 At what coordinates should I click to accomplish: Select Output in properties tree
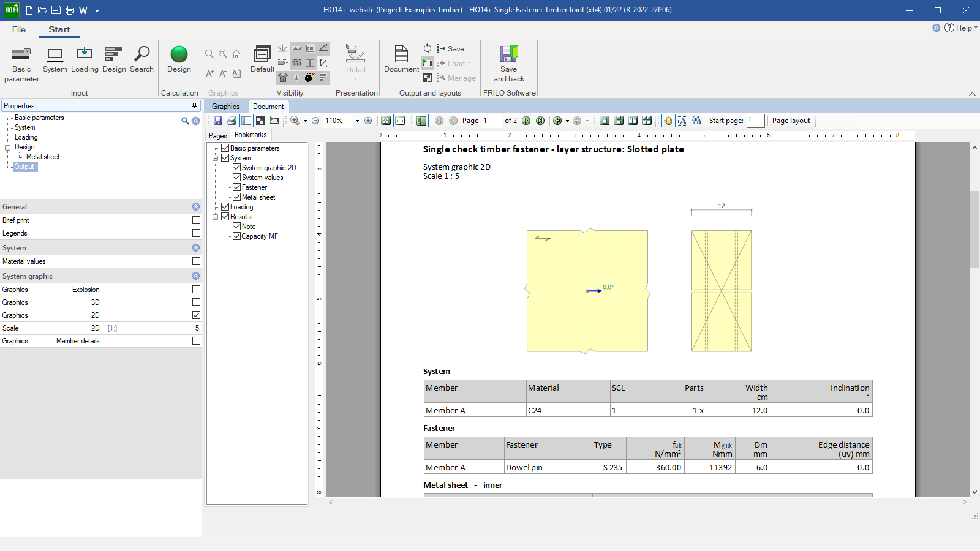click(24, 167)
